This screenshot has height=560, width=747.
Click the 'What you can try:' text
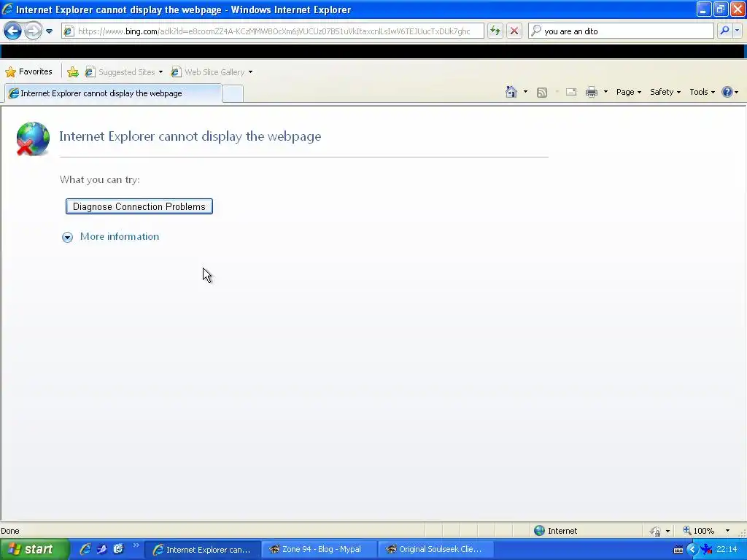pos(99,179)
